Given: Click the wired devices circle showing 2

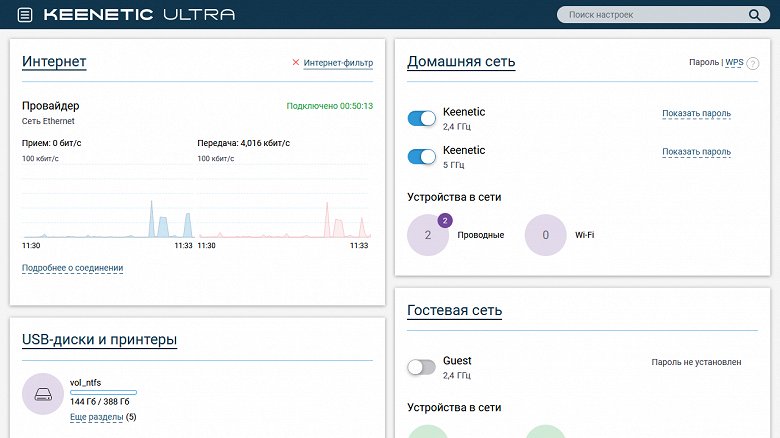Looking at the screenshot, I should [428, 235].
